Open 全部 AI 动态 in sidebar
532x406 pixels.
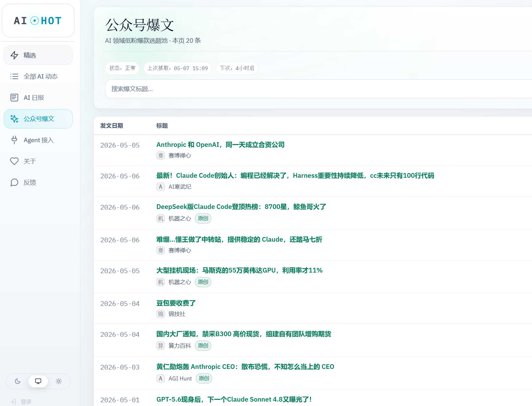pyautogui.click(x=38, y=76)
